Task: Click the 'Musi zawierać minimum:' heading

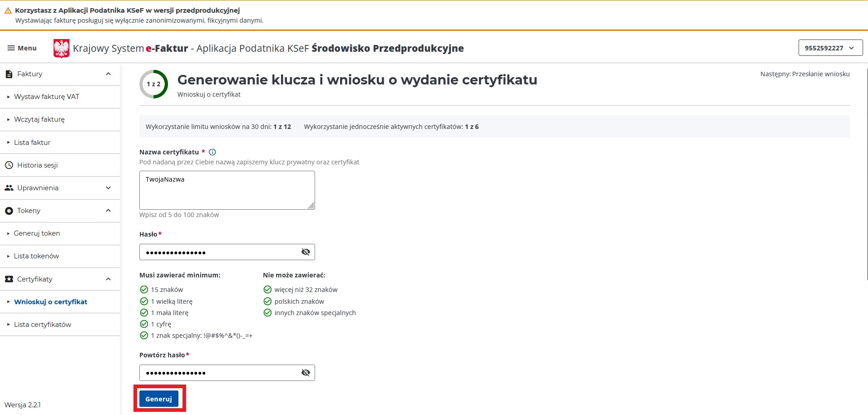Action: click(180, 275)
